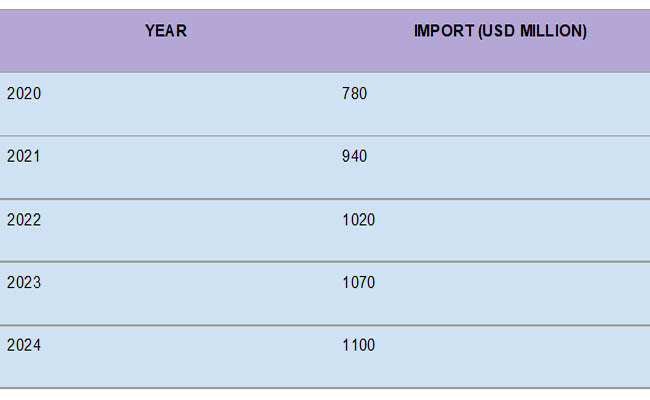Click the import value 1020
Screen dimensions: 650x400
(359, 220)
